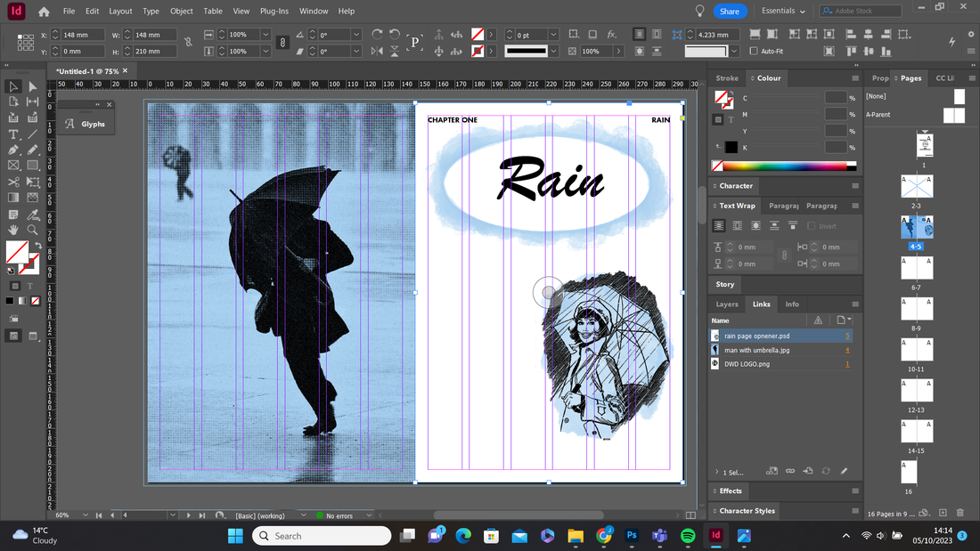This screenshot has width=980, height=551.
Task: Select the Zoom tool
Action: (32, 230)
